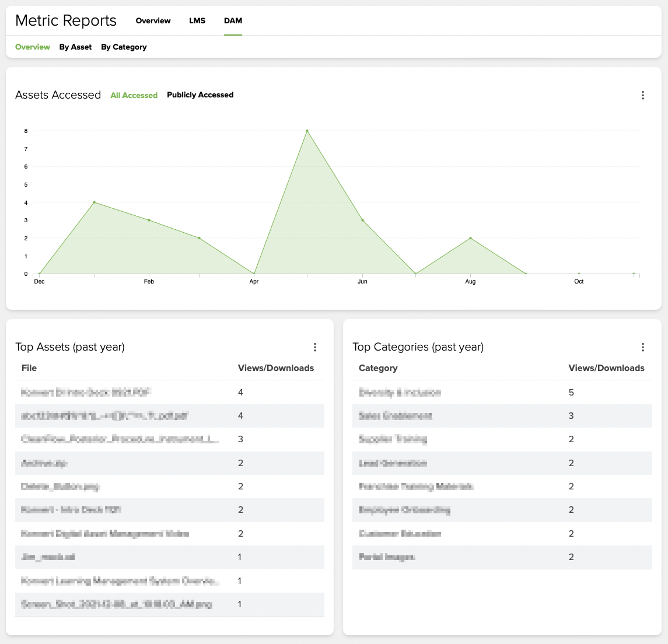Select the green Overview sub-tab

pyautogui.click(x=33, y=47)
